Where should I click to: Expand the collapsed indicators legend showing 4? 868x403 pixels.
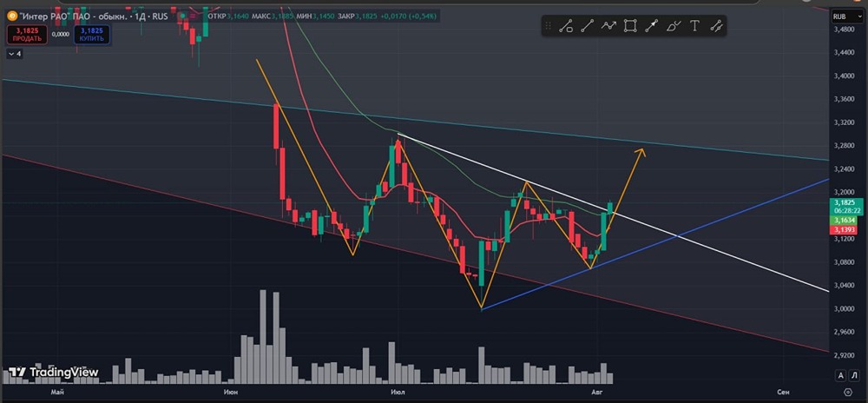15,54
